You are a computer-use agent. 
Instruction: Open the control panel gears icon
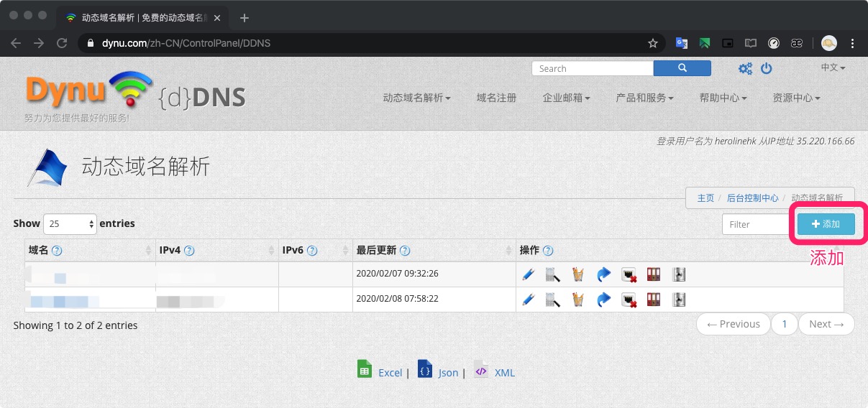click(x=746, y=68)
